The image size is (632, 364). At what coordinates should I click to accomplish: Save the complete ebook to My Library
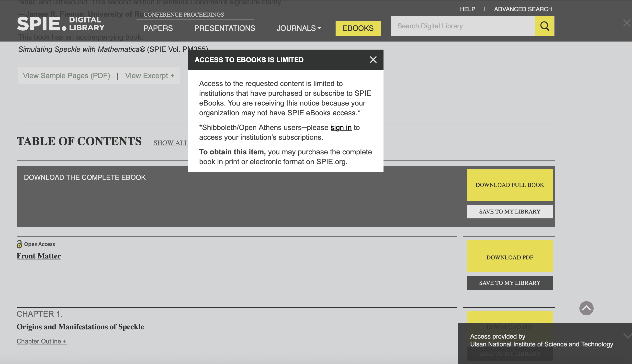510,212
